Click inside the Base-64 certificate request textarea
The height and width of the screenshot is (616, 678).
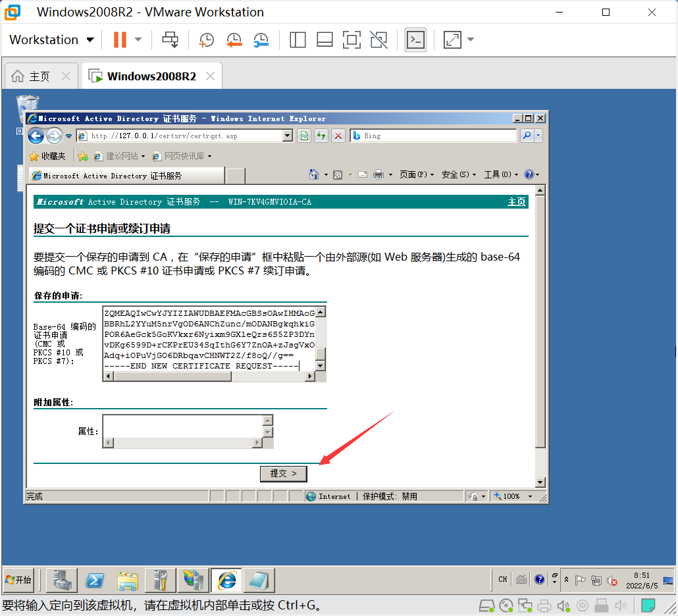pyautogui.click(x=209, y=339)
